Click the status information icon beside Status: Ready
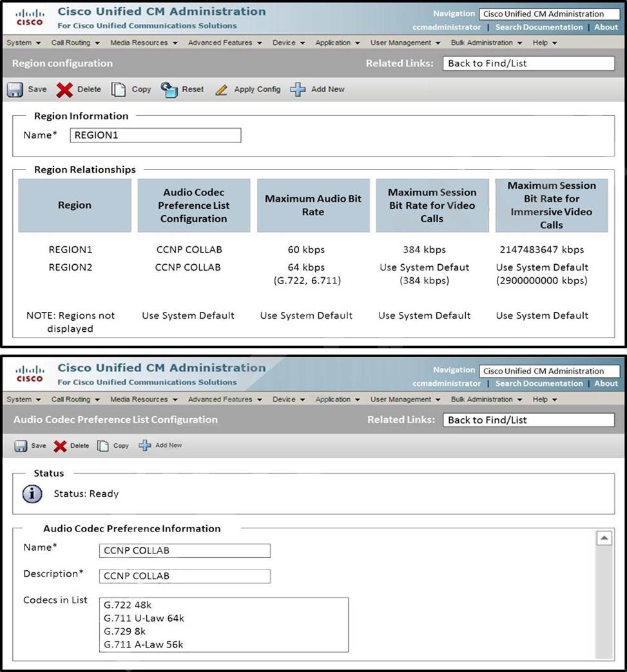The height and width of the screenshot is (672, 627). [32, 494]
